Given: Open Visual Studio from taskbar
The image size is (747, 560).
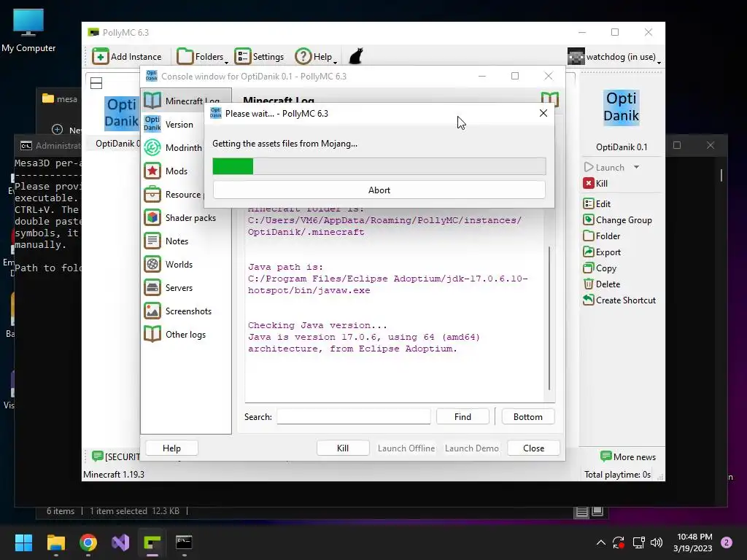Looking at the screenshot, I should (x=120, y=542).
